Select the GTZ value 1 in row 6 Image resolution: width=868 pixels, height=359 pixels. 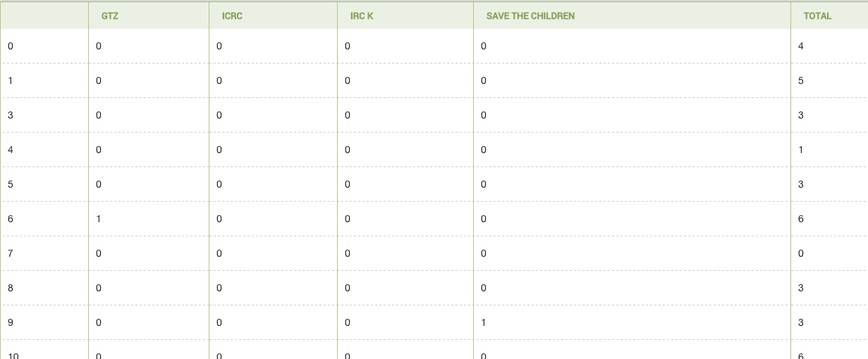99,219
